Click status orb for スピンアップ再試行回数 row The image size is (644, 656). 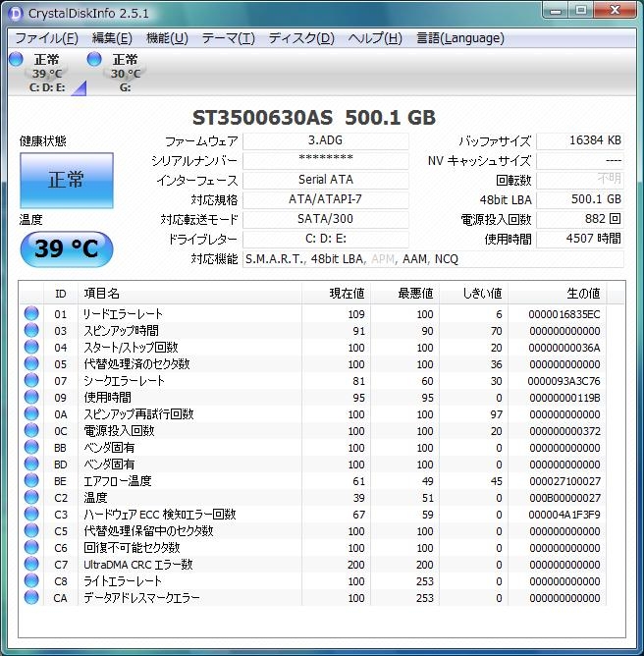tap(31, 414)
